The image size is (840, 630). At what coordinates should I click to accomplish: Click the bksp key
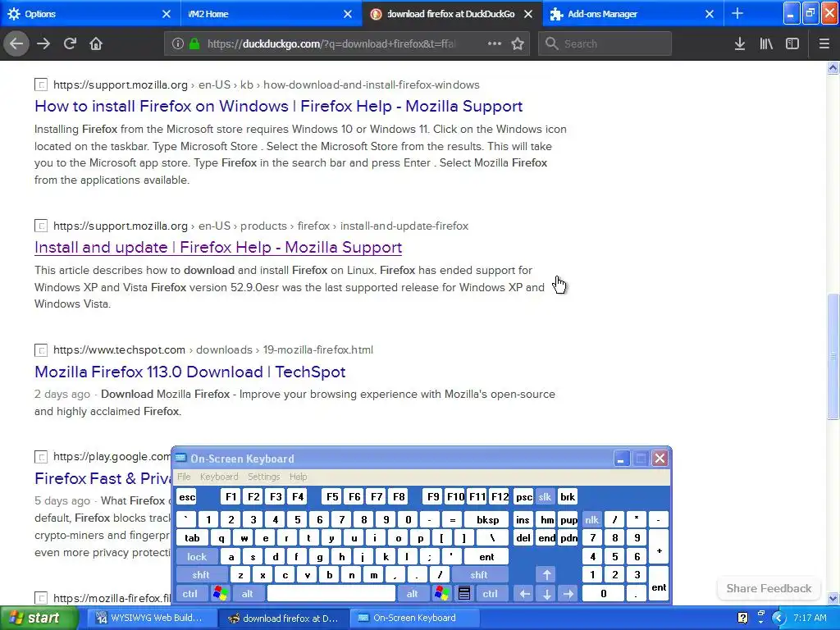[x=487, y=519]
